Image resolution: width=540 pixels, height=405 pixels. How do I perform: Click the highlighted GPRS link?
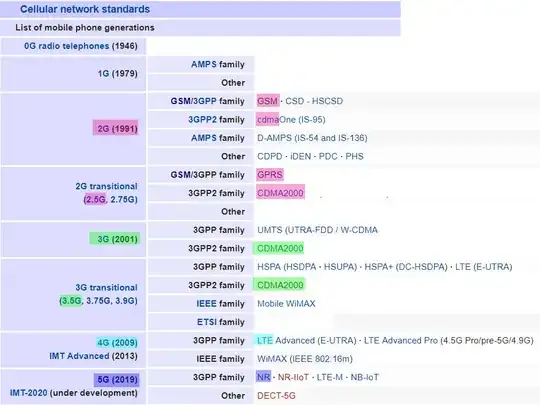(270, 175)
